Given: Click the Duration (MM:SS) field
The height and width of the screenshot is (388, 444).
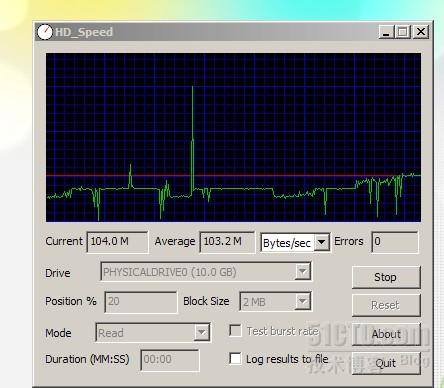Looking at the screenshot, I should (x=170, y=360).
